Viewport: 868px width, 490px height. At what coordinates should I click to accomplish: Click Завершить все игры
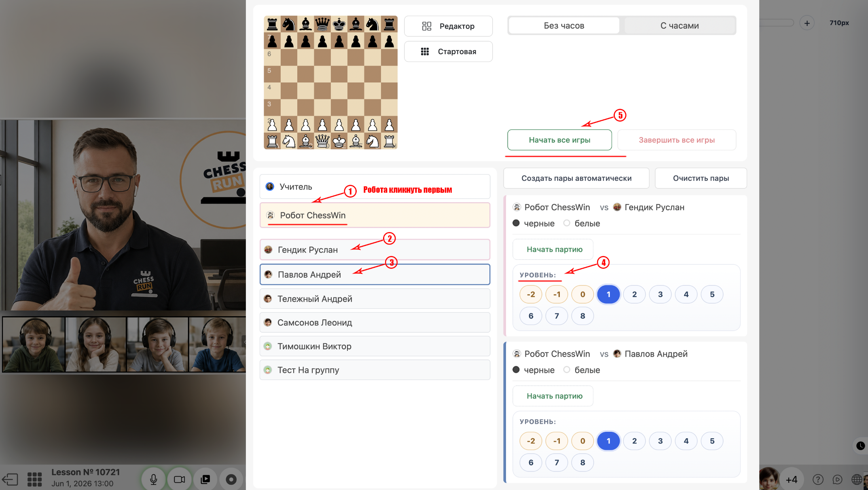tap(677, 140)
